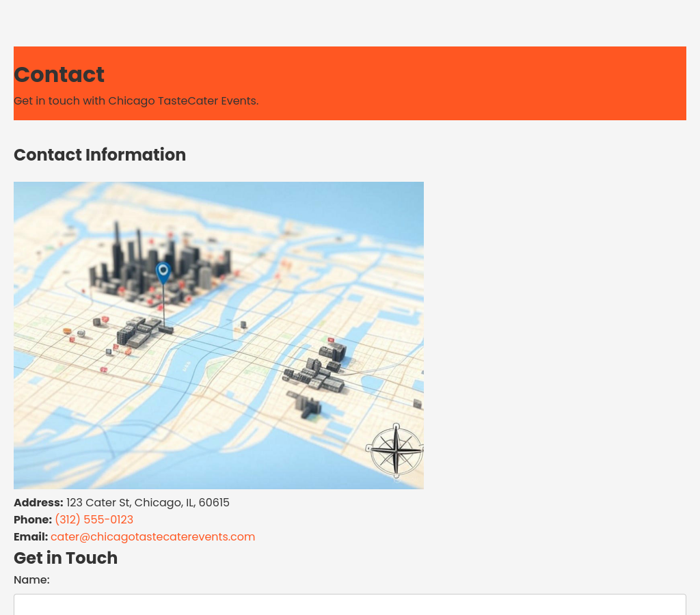Click the bold "Email:" label
Image resolution: width=700 pixels, height=615 pixels.
pyautogui.click(x=31, y=537)
